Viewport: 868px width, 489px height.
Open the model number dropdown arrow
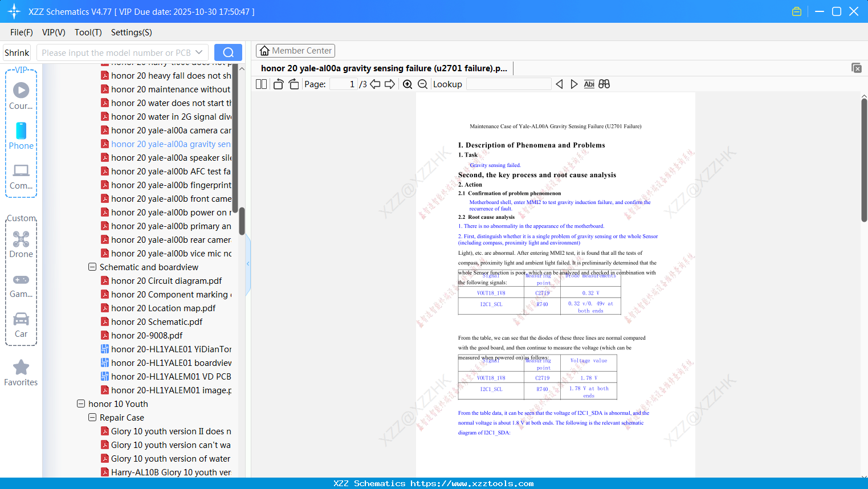(x=199, y=52)
